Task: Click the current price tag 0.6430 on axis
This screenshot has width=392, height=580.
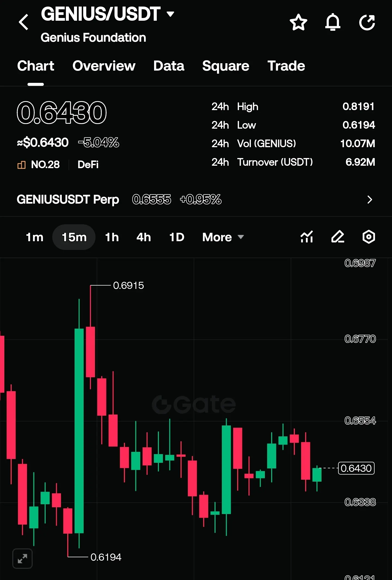Action: tap(356, 468)
